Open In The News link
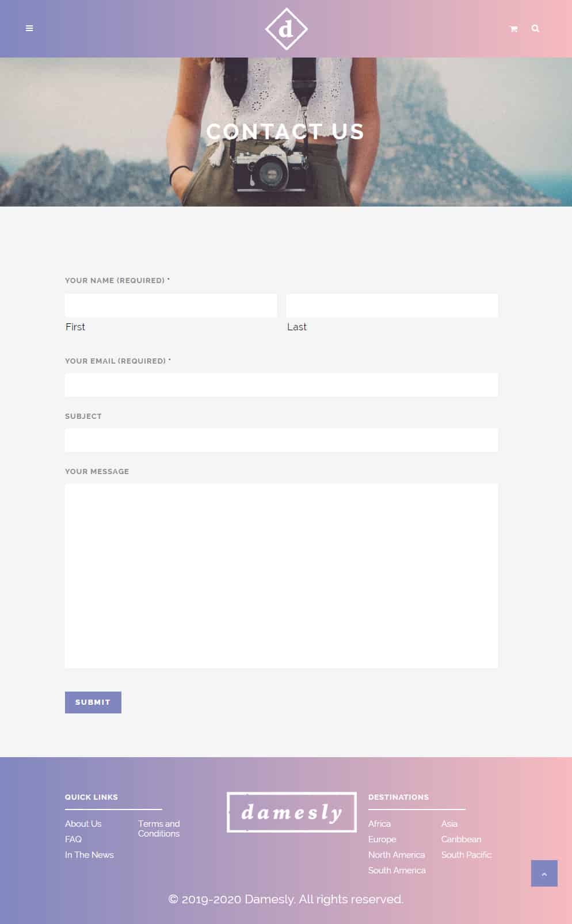 click(x=89, y=855)
